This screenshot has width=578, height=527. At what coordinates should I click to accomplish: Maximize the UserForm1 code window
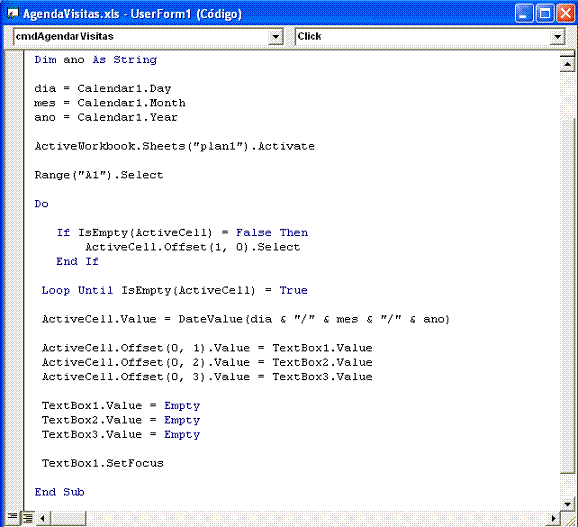[x=545, y=14]
